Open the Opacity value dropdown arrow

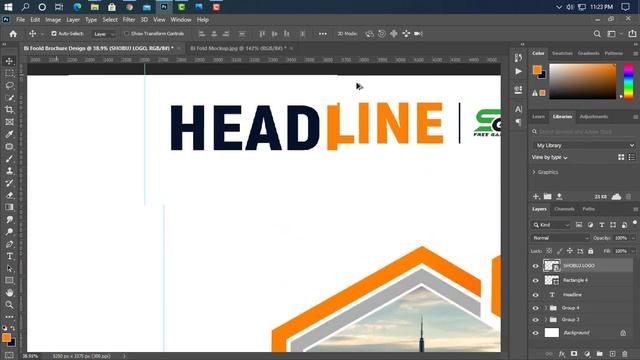633,238
